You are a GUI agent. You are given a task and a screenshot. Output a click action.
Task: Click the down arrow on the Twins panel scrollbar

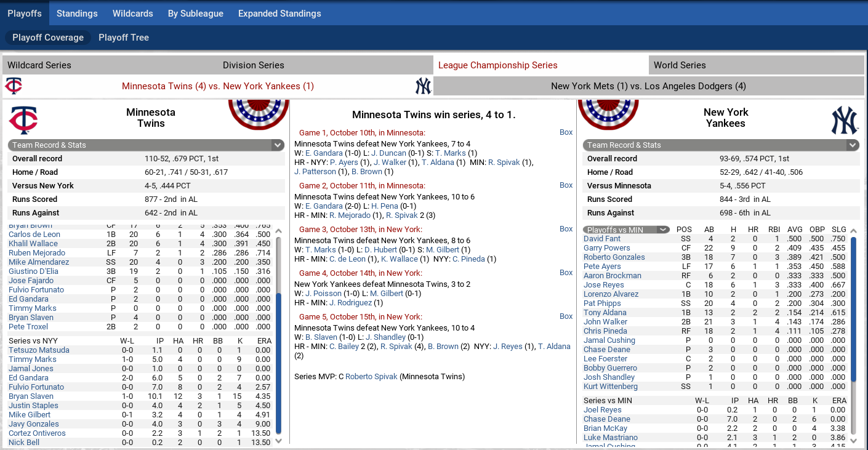[278, 440]
